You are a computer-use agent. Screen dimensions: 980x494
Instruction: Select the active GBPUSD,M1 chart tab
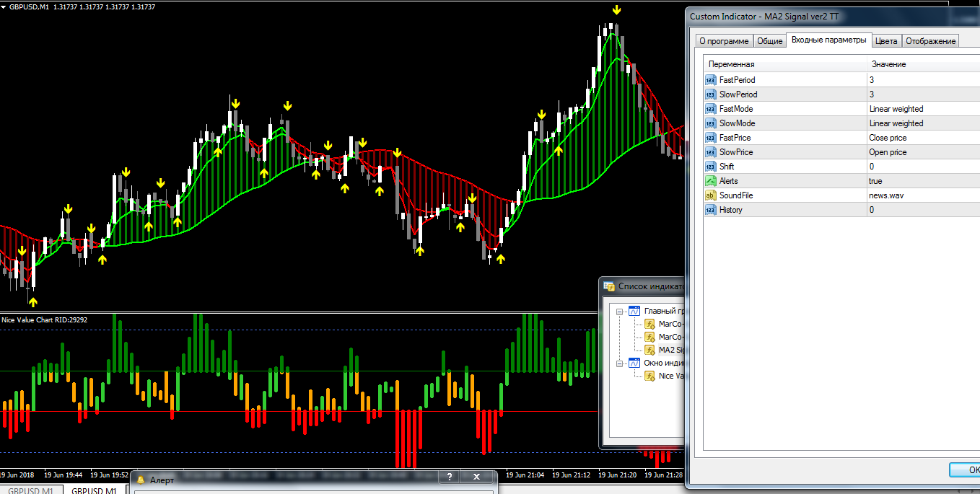94,490
